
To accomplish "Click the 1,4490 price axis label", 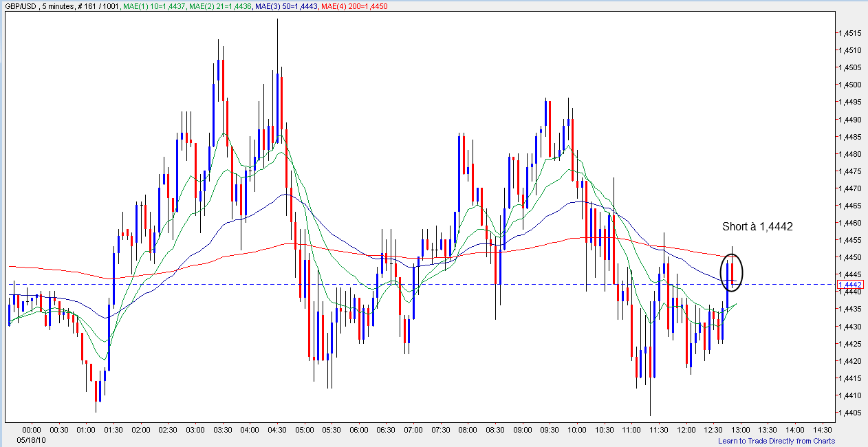I will pyautogui.click(x=849, y=120).
